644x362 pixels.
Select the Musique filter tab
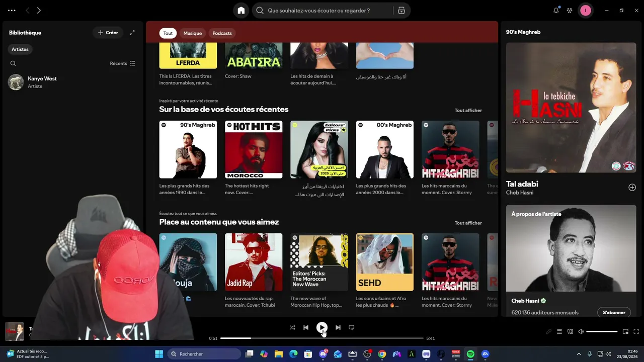193,33
